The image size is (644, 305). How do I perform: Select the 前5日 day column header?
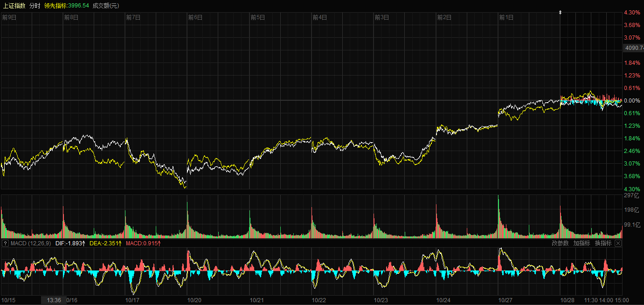[x=257, y=18]
